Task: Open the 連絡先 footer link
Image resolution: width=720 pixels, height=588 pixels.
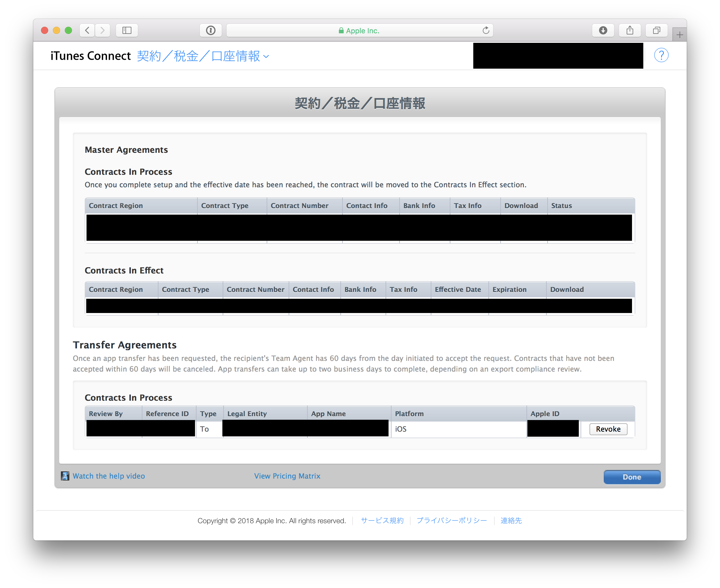Action: (511, 521)
